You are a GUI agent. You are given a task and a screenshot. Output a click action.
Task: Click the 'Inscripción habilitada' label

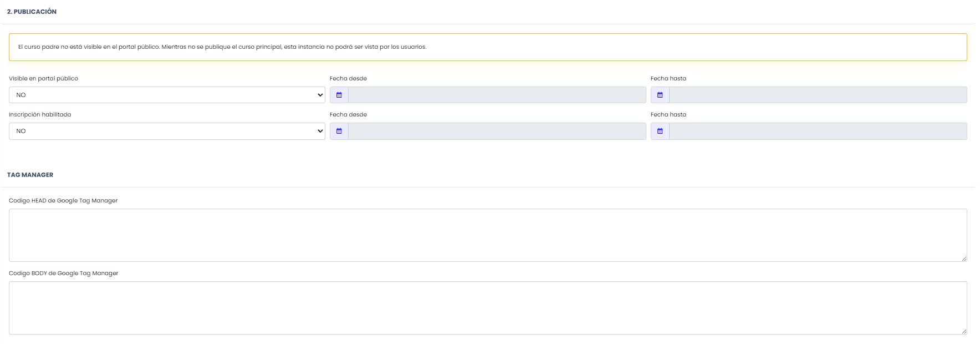pos(40,114)
